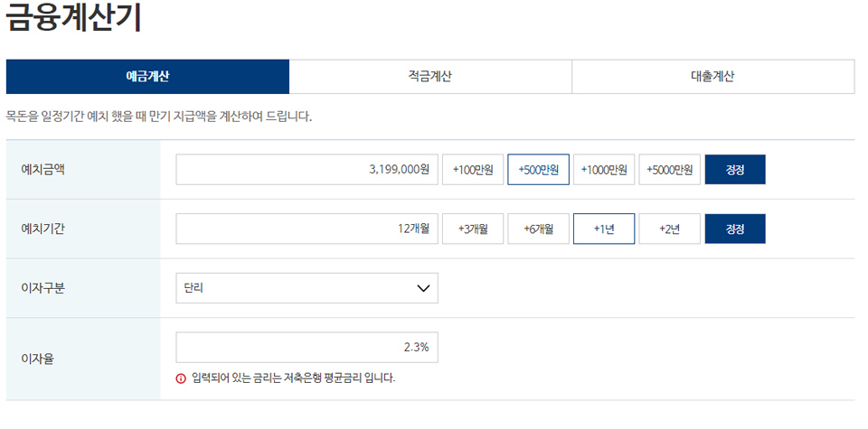Focus the 예치금액 amount input field

(307, 170)
